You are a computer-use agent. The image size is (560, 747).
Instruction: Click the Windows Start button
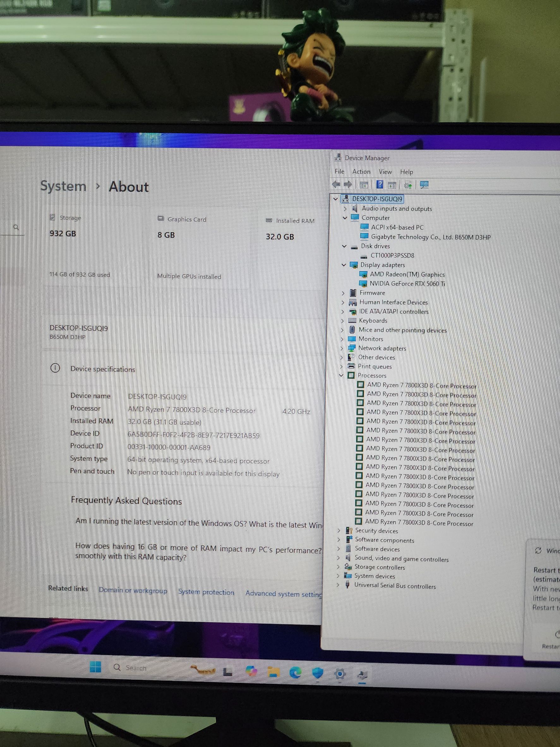[95, 667]
